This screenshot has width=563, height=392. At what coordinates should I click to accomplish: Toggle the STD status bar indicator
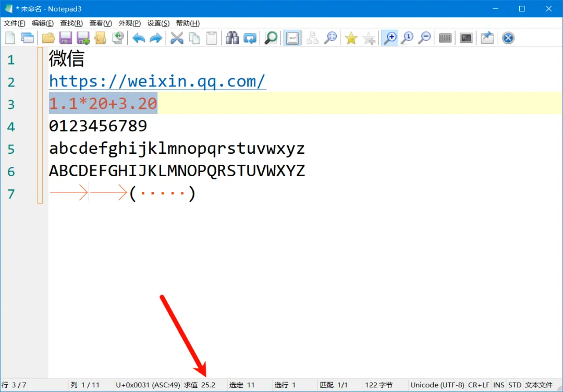[x=515, y=385]
